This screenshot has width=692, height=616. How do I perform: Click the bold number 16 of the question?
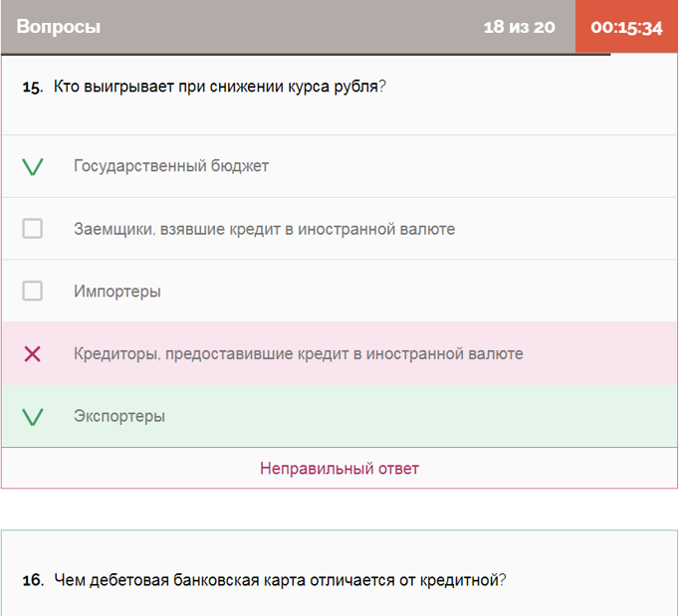click(32, 580)
